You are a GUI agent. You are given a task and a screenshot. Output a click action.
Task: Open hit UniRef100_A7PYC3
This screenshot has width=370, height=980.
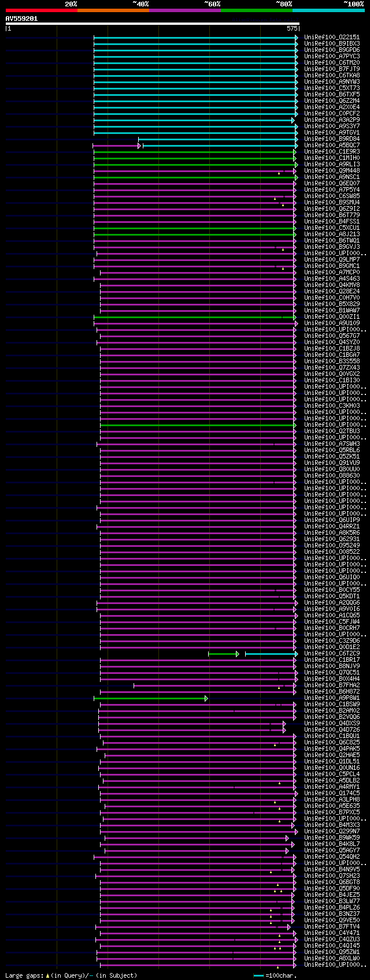tap(332, 56)
